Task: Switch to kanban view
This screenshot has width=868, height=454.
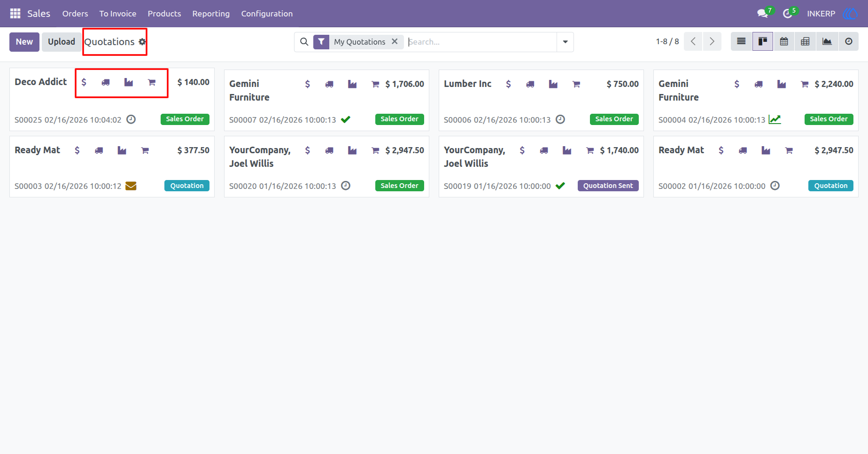Action: [763, 41]
